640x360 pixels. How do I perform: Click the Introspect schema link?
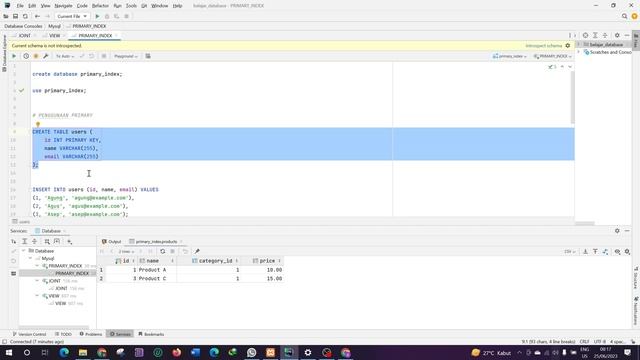(x=544, y=46)
